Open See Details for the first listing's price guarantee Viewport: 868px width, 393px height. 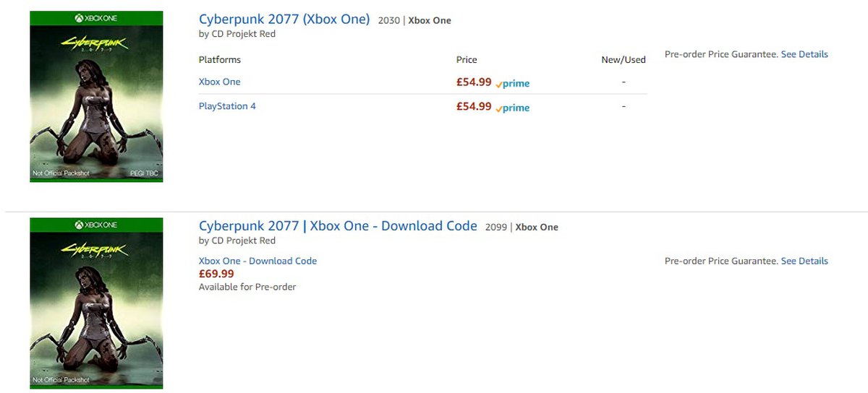[804, 54]
